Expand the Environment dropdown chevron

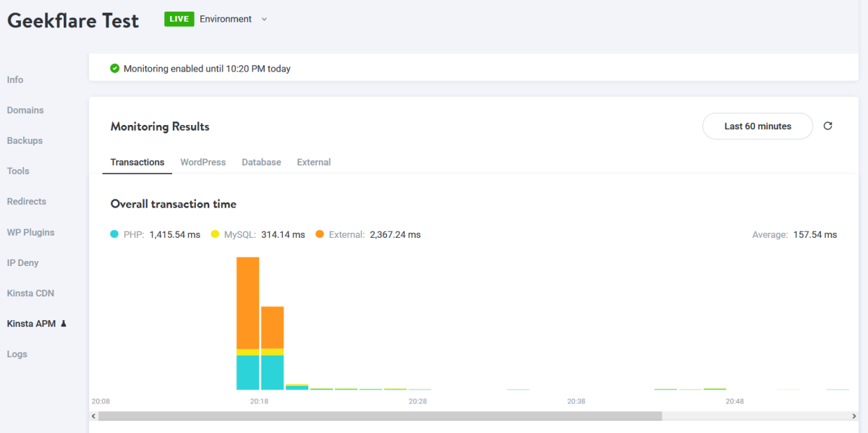264,20
